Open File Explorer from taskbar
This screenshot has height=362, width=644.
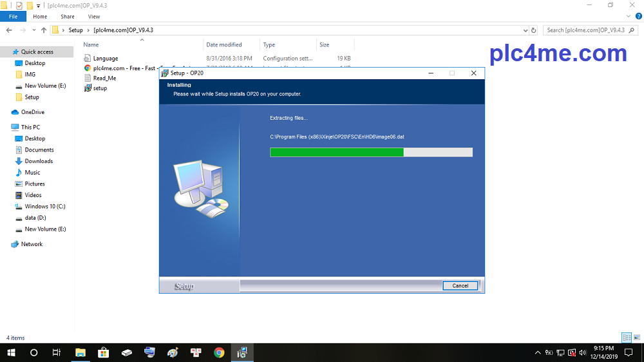[x=80, y=352]
